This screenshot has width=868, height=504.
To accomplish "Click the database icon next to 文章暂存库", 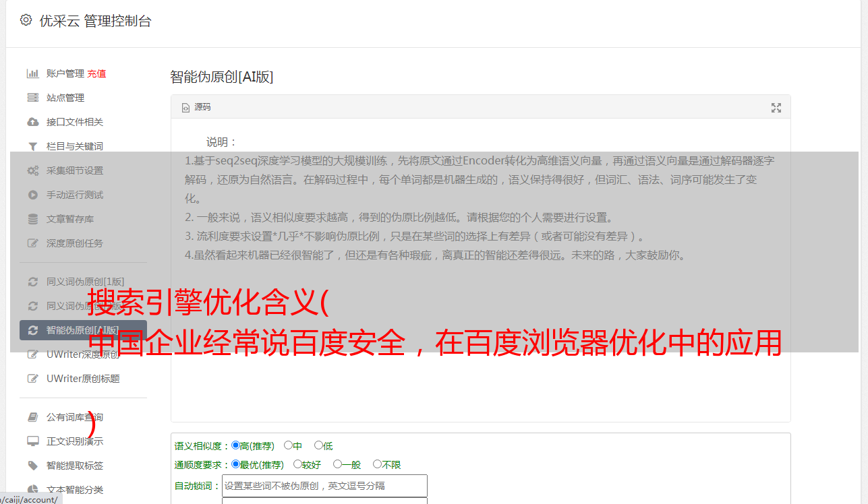I will pyautogui.click(x=32, y=219).
